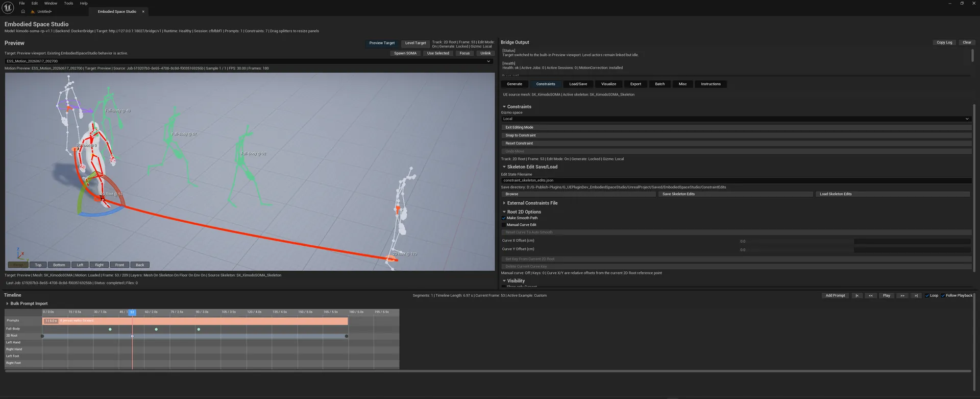Click Reset Constraint
The width and height of the screenshot is (980, 399).
736,144
